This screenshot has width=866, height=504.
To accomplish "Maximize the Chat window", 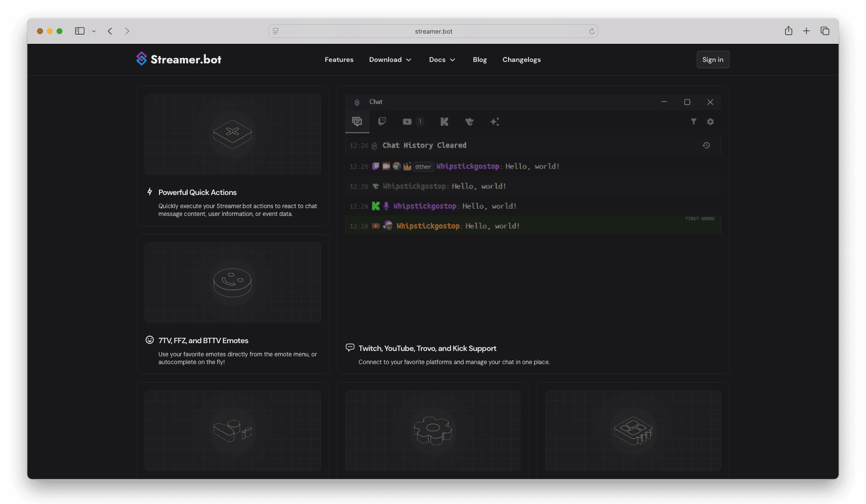I will 687,102.
